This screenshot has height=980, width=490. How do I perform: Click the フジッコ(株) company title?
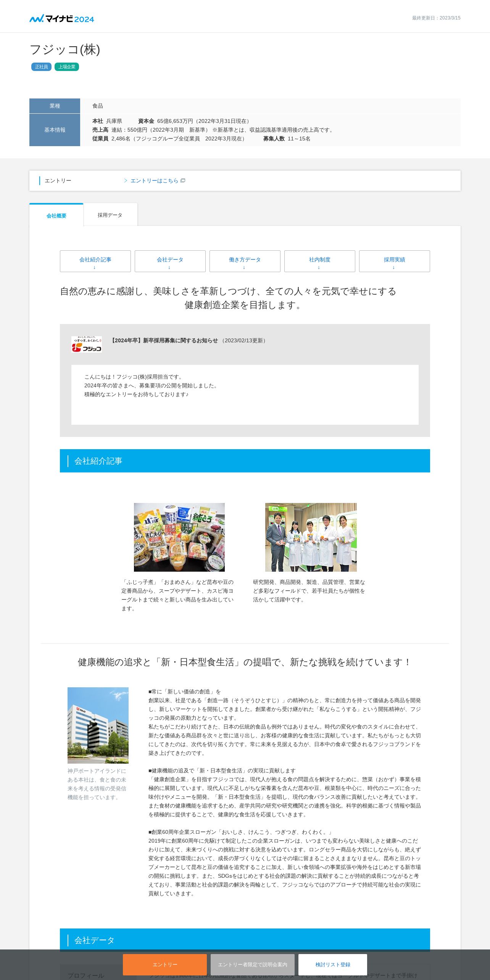pyautogui.click(x=65, y=50)
